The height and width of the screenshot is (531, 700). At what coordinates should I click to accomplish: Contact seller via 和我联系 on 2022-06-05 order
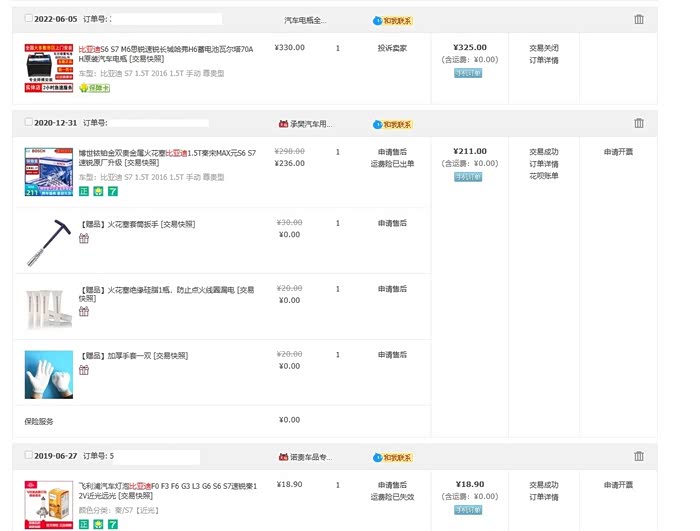[392, 20]
